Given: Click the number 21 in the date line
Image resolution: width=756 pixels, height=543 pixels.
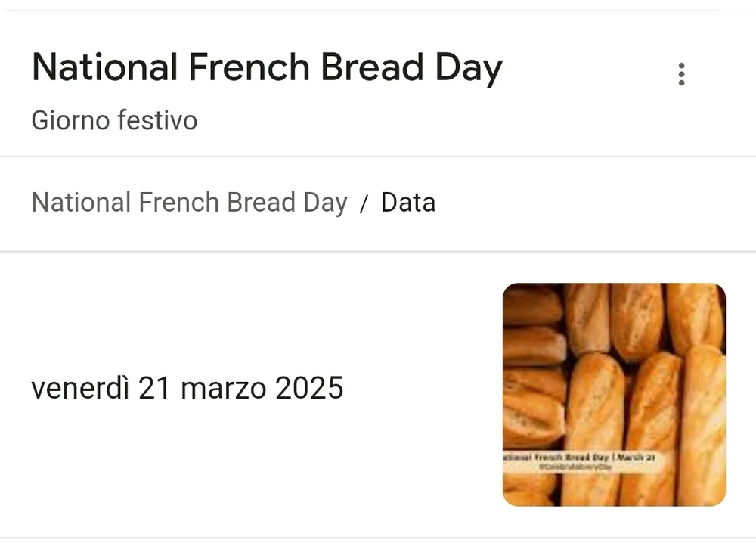Looking at the screenshot, I should tap(153, 388).
